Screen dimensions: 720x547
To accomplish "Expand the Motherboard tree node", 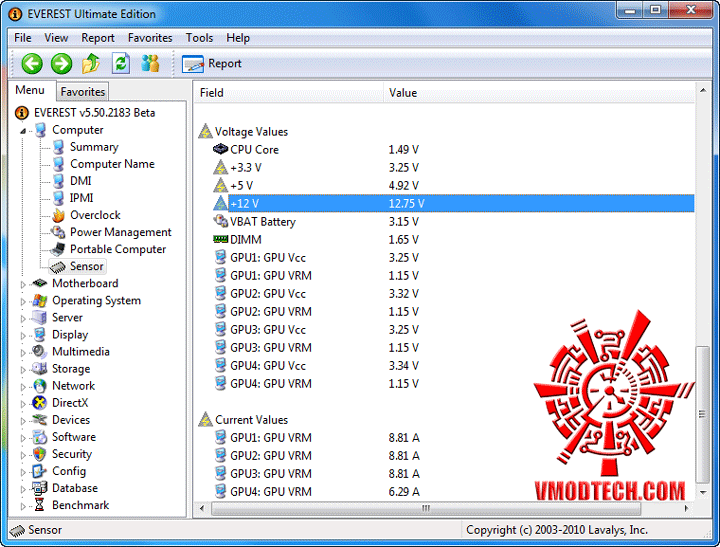I will [x=23, y=284].
